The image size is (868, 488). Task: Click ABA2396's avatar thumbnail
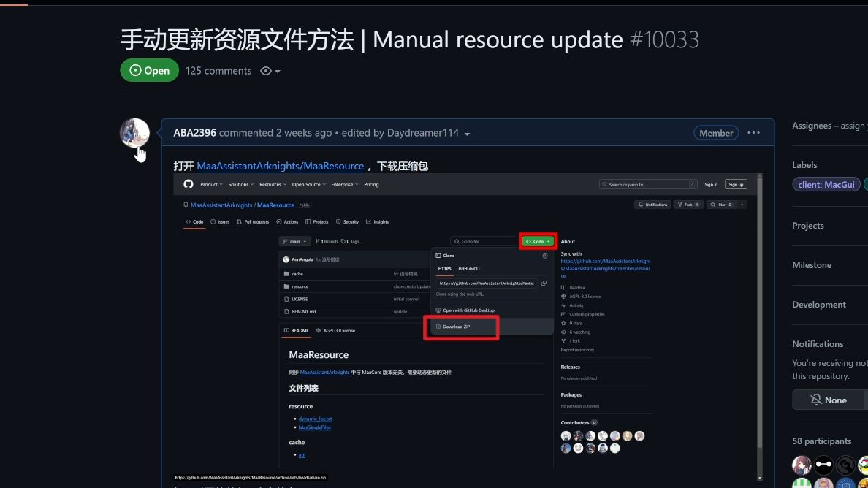click(x=134, y=133)
